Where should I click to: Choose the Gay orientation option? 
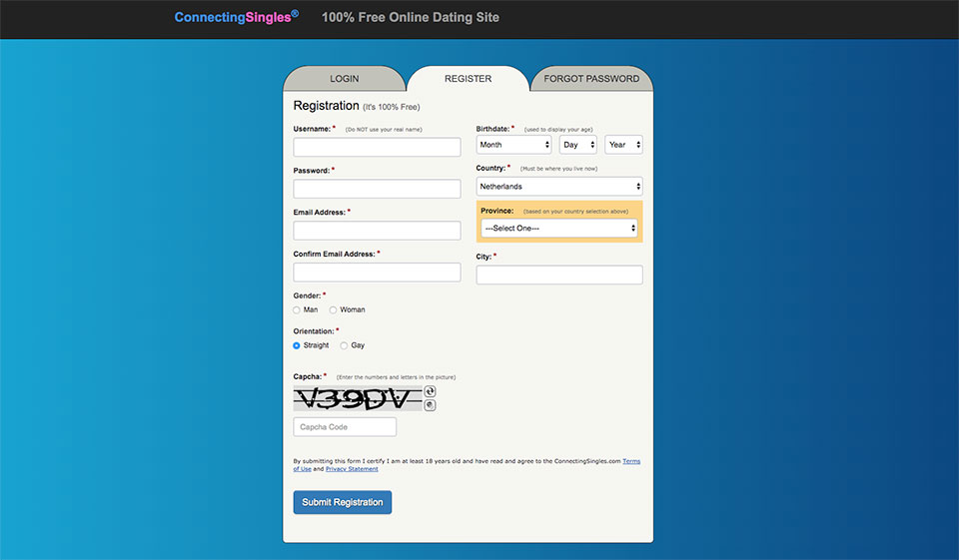point(345,346)
